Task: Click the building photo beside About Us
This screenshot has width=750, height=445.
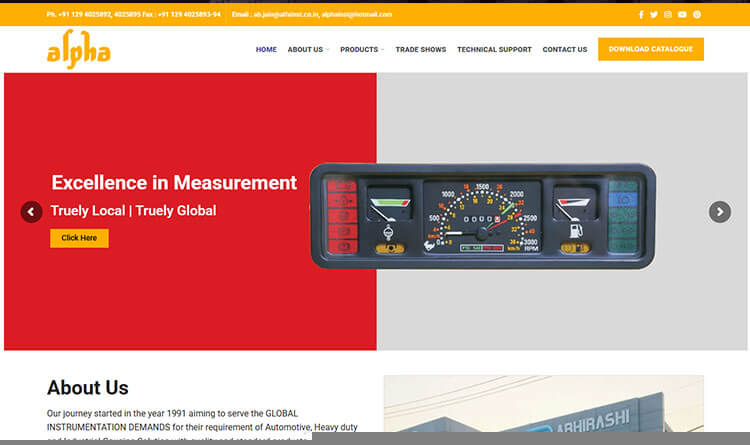Action: pos(543,404)
